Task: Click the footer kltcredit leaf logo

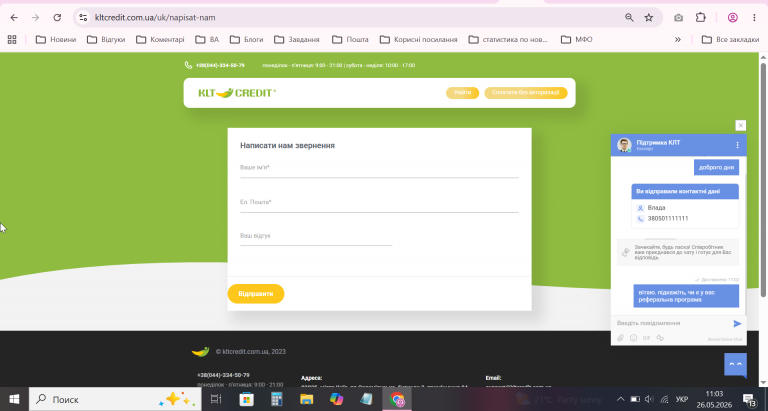Action: (x=200, y=352)
